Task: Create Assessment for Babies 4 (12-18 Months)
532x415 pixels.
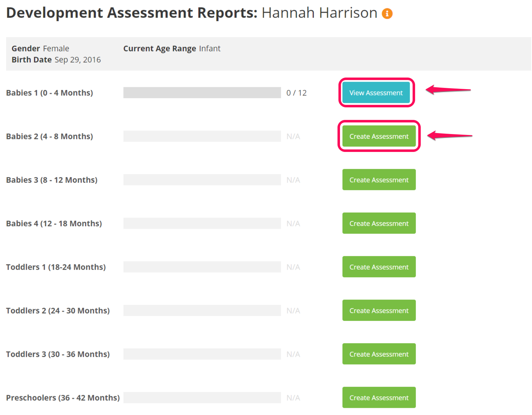Action: (379, 223)
